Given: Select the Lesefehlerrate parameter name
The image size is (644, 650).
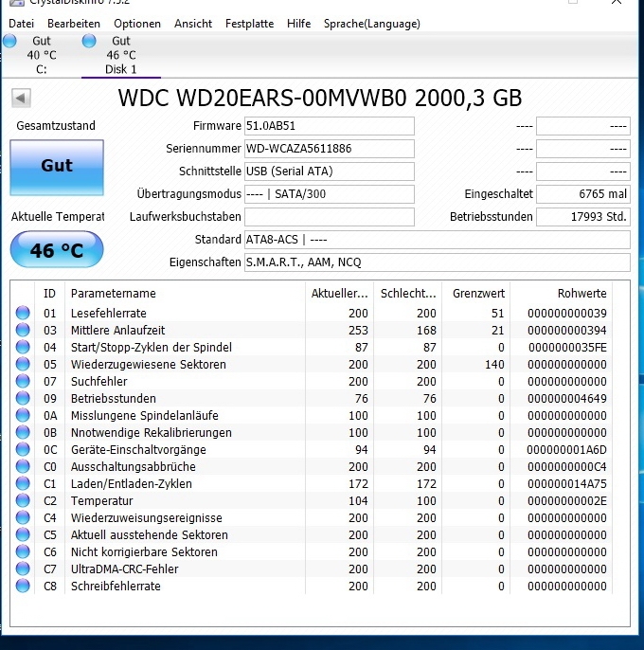Looking at the screenshot, I should (109, 313).
